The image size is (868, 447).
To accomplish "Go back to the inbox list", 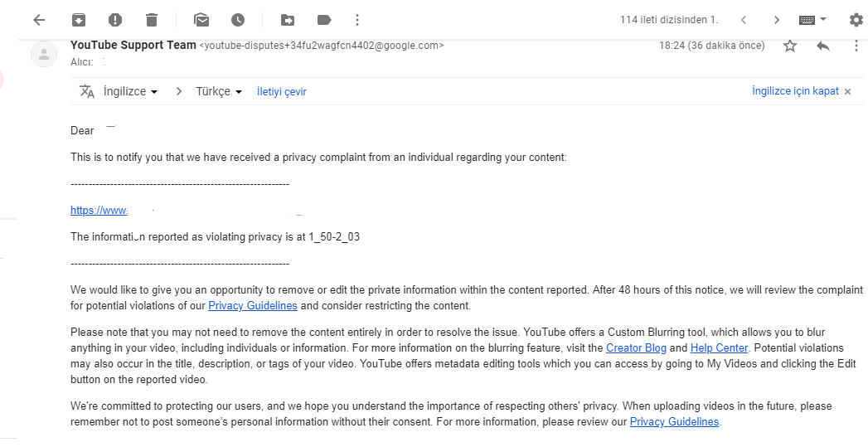I will 39,20.
